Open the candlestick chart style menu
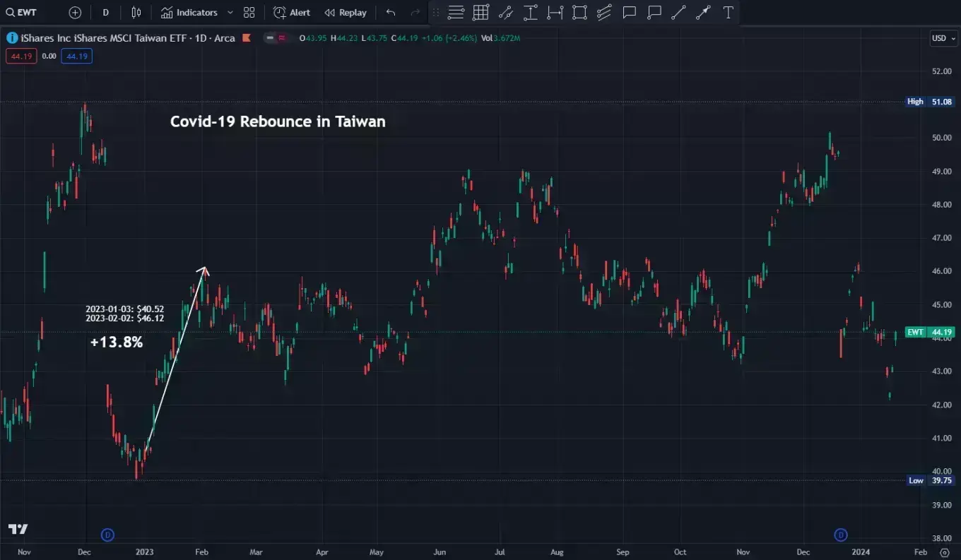Screen dimensions: 961x560 coord(136,13)
